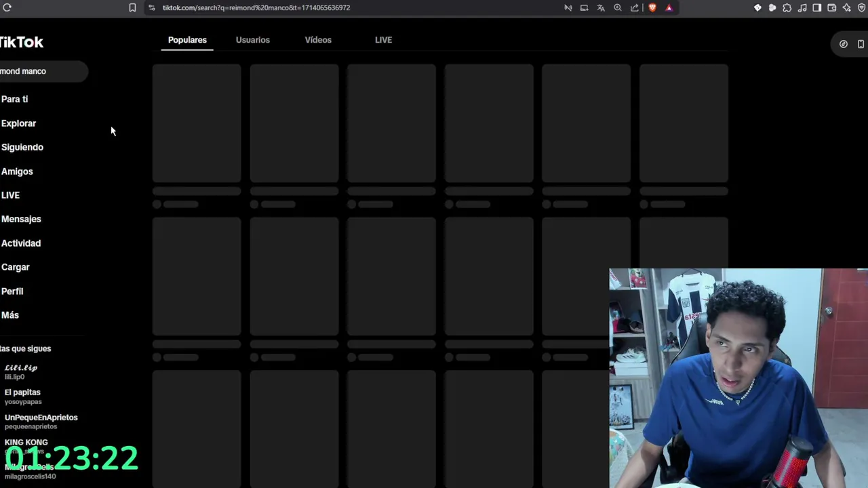Switch to the Videos tab
The height and width of the screenshot is (488, 868).
pyautogui.click(x=318, y=40)
